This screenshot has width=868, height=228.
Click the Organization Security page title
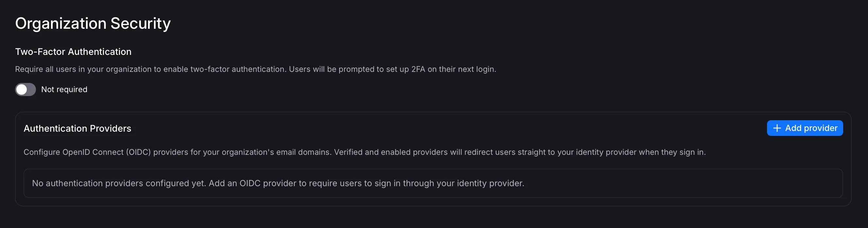(x=93, y=24)
